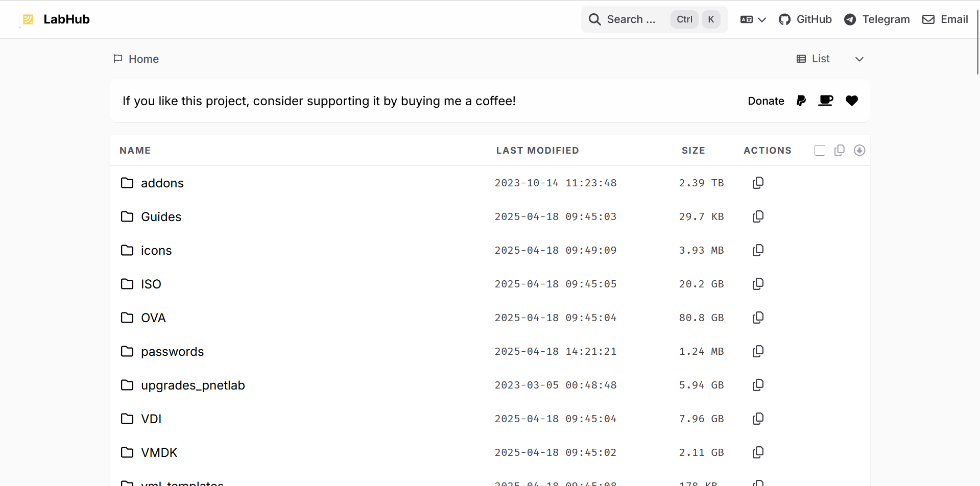Copy link for the icons folder
The image size is (980, 486).
[758, 250]
